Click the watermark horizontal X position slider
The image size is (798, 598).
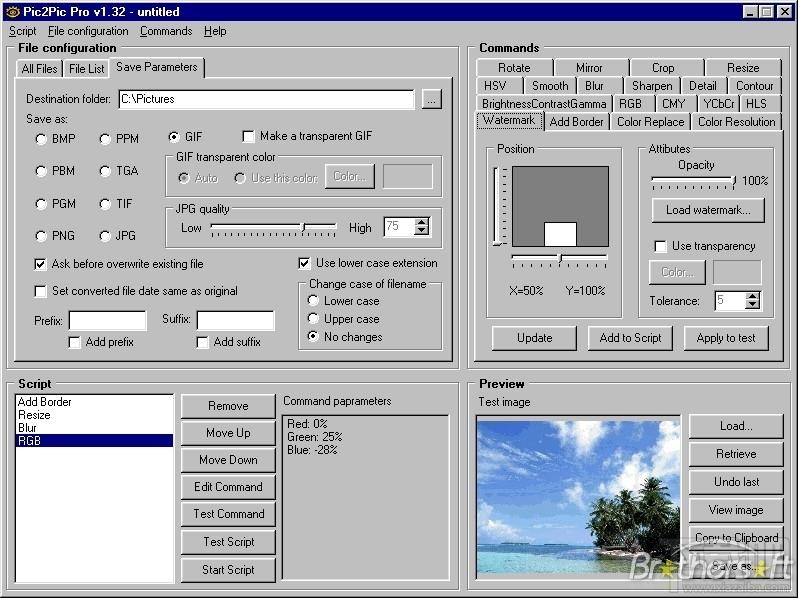click(x=559, y=260)
